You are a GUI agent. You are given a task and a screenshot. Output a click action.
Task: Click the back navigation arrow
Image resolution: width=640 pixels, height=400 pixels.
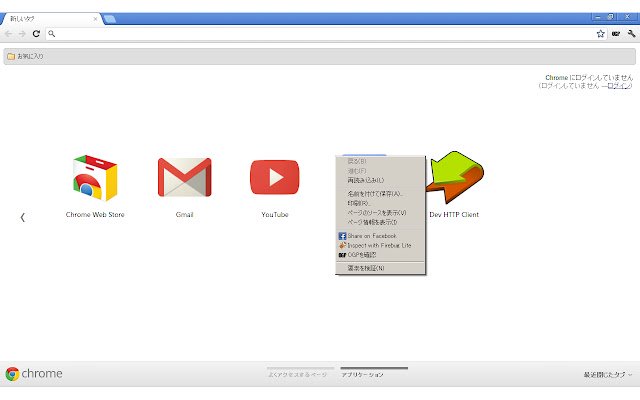click(9, 34)
